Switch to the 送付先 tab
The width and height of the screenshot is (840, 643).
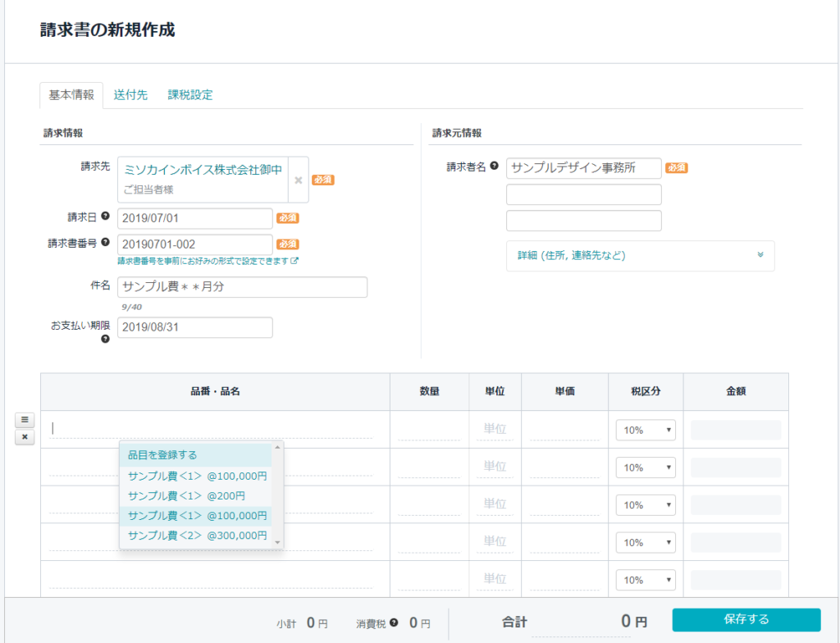click(x=130, y=95)
